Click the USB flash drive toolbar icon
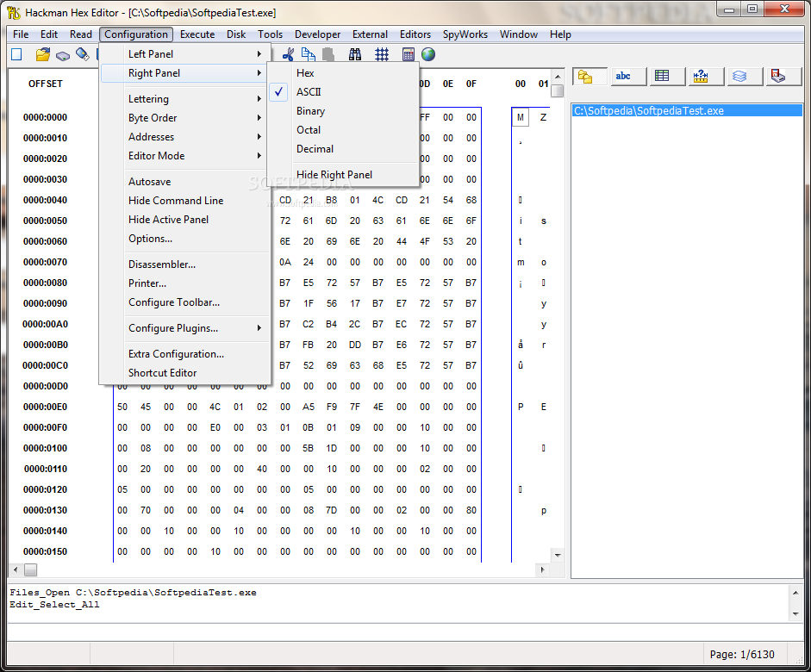 tap(82, 54)
